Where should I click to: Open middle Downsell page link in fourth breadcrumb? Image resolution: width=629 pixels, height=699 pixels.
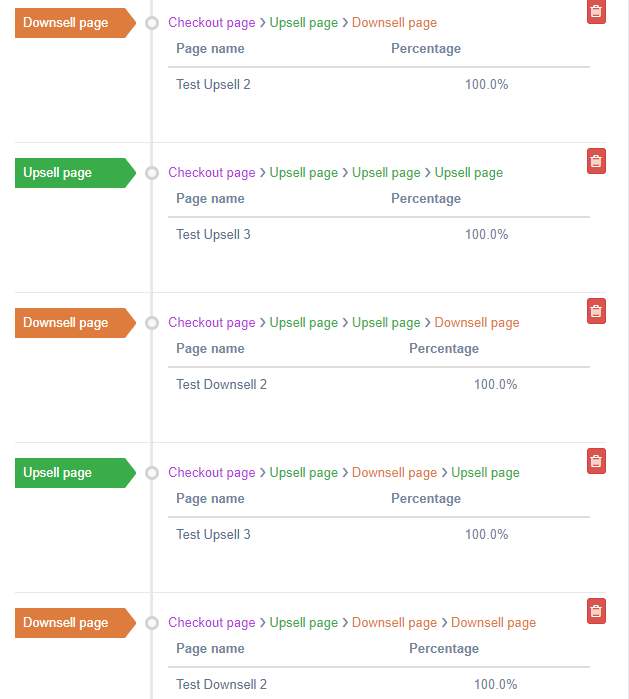click(x=395, y=473)
